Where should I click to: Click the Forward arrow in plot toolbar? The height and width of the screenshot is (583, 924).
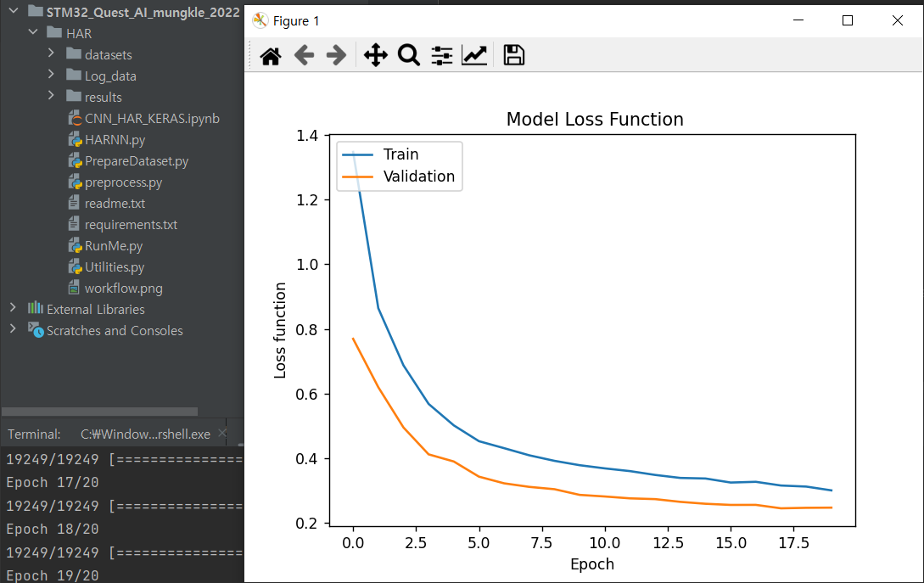coord(336,56)
